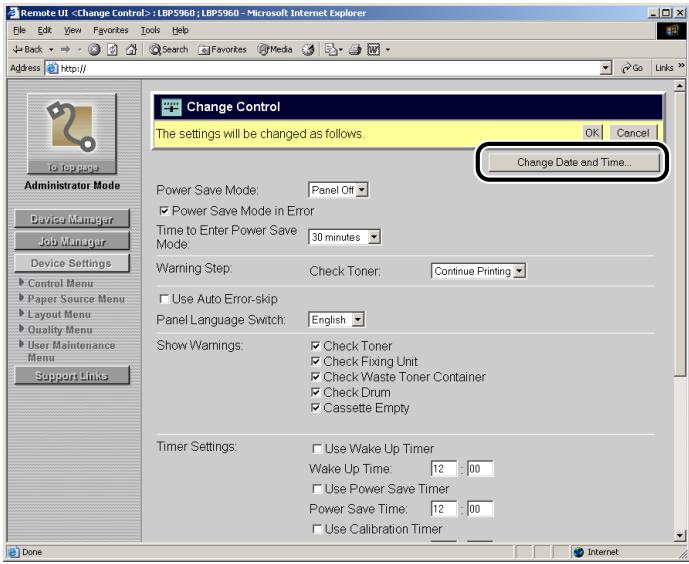Open Job Manager from sidebar
The height and width of the screenshot is (564, 689).
(x=72, y=241)
